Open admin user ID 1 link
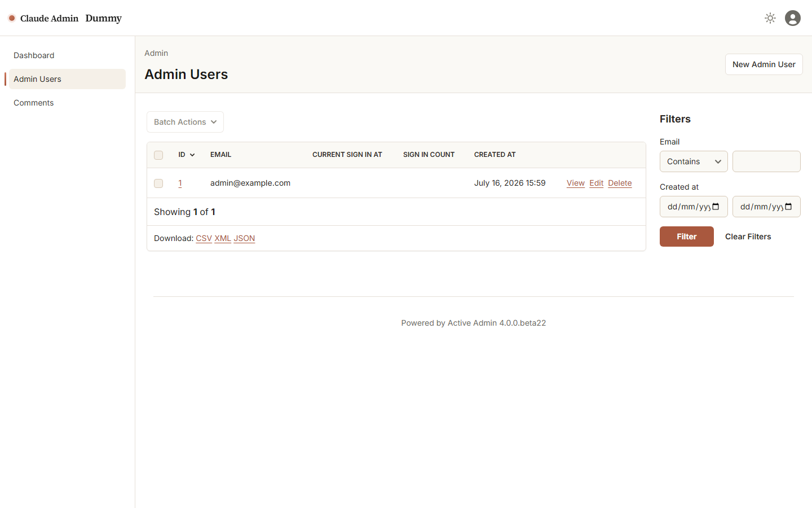The height and width of the screenshot is (508, 812). click(x=180, y=183)
